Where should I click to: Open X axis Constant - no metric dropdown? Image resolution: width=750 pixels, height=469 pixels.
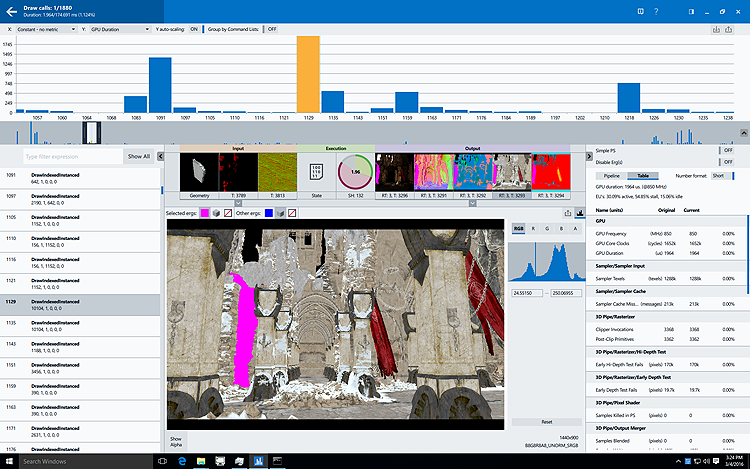point(46,29)
